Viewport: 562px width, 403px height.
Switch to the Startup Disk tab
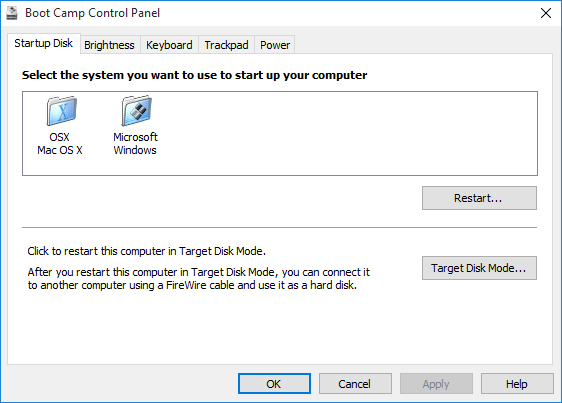coord(44,43)
